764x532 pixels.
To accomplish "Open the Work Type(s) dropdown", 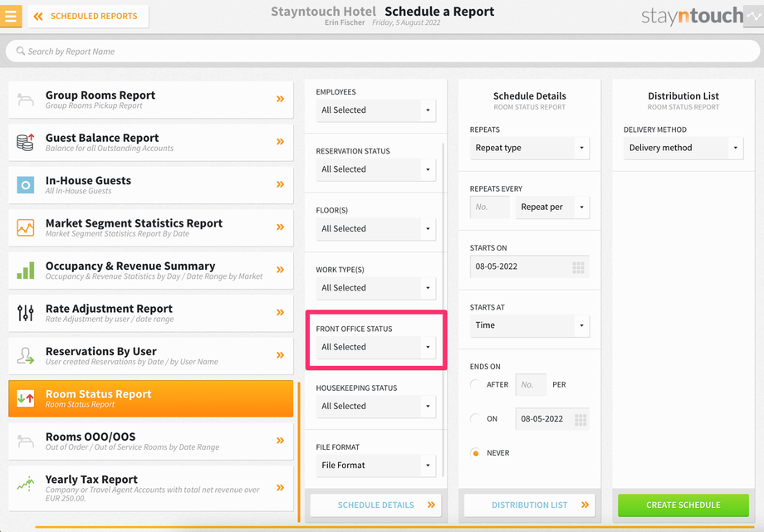I will [375, 288].
